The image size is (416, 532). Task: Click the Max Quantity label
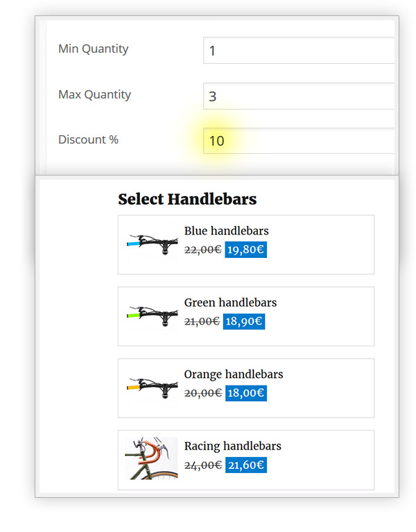coord(94,94)
